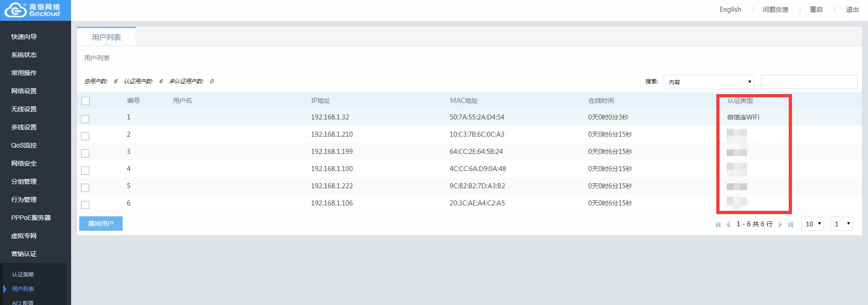Open the rows-per-page dropdown showing 10
Viewport: 868px width, 305px height.
tap(812, 224)
